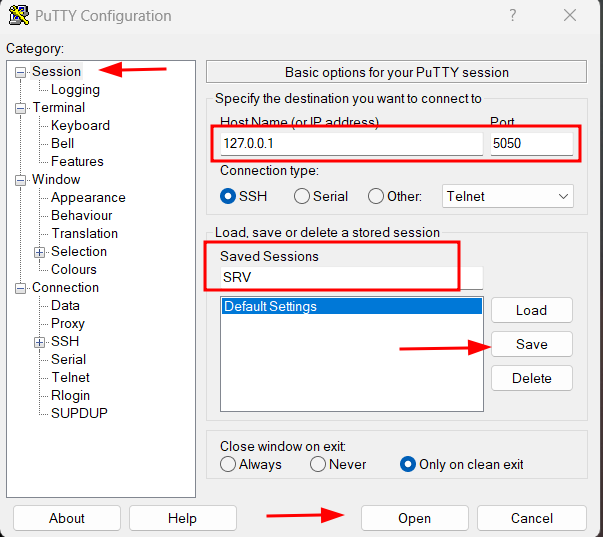The image size is (603, 537).
Task: Select Session category
Action: (x=57, y=72)
